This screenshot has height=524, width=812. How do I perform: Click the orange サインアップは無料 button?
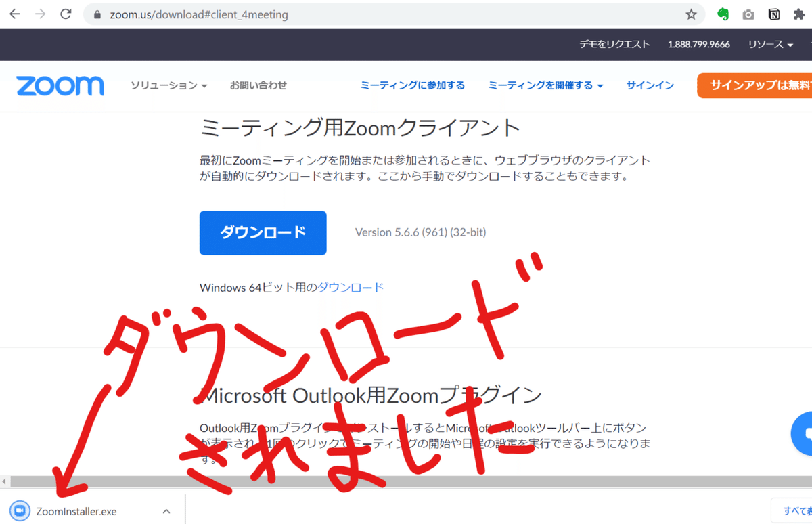754,85
